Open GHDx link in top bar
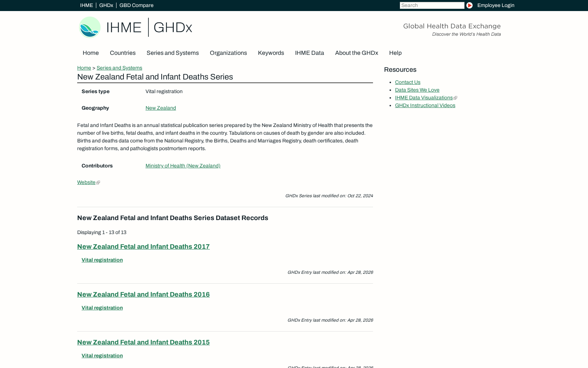 106,5
